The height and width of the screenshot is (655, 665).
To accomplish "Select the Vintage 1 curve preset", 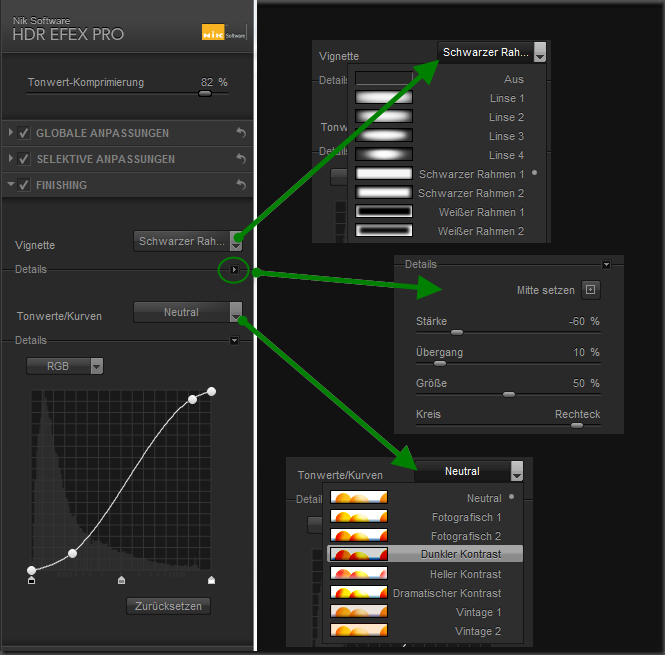I will point(424,612).
